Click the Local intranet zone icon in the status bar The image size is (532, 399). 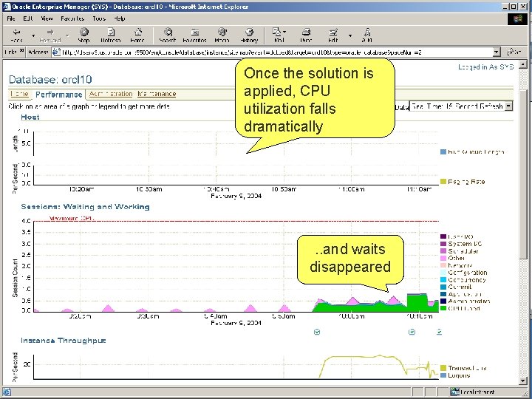tap(455, 392)
